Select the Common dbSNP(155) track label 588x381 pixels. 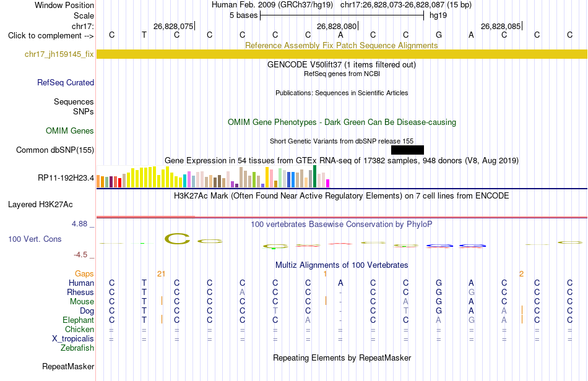tap(54, 150)
